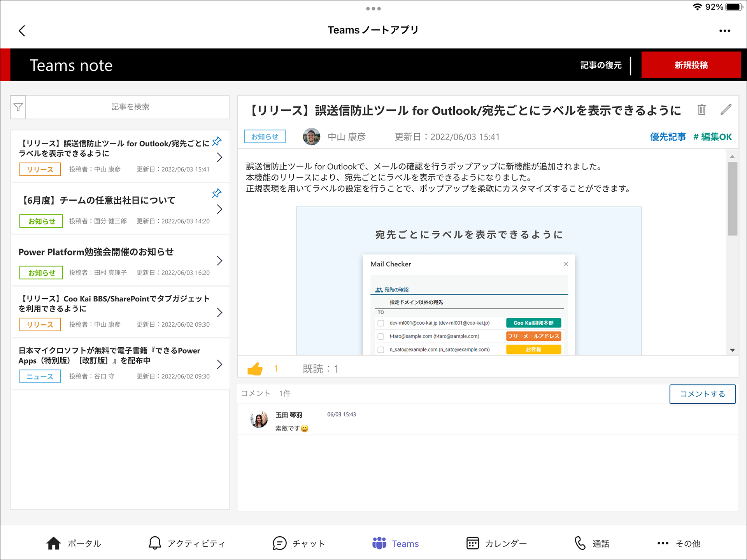This screenshot has width=747, height=560.
Task: Click the 記事を検索 search field
Action: (x=130, y=107)
